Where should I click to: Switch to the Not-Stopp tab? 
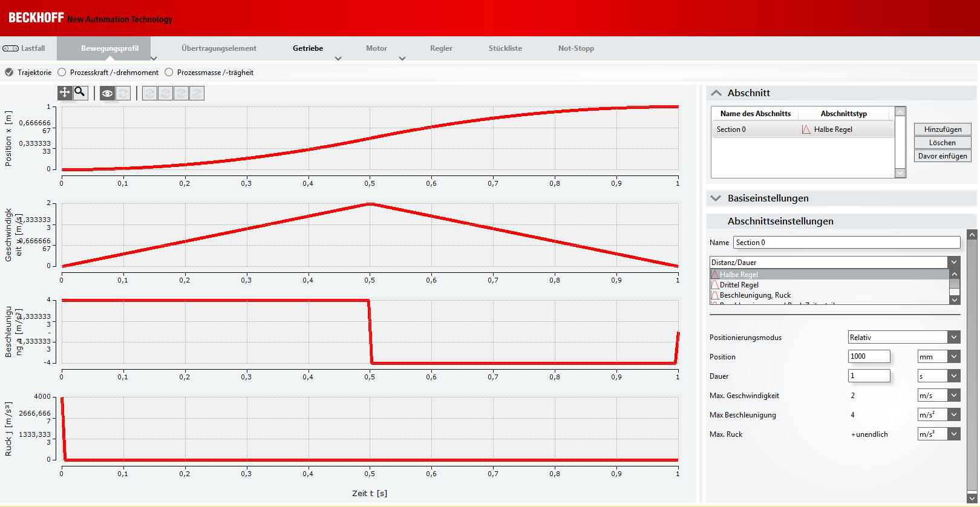coord(576,48)
